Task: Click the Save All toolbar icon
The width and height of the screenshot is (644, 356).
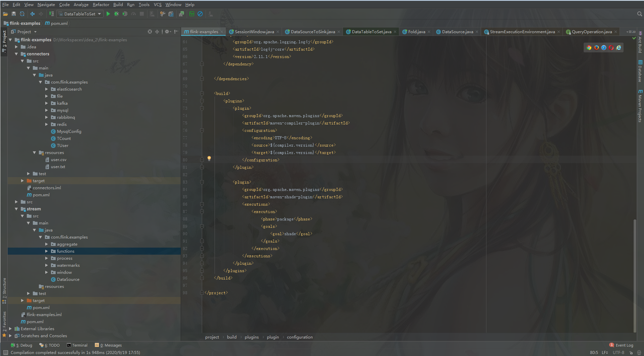Action: [x=14, y=14]
